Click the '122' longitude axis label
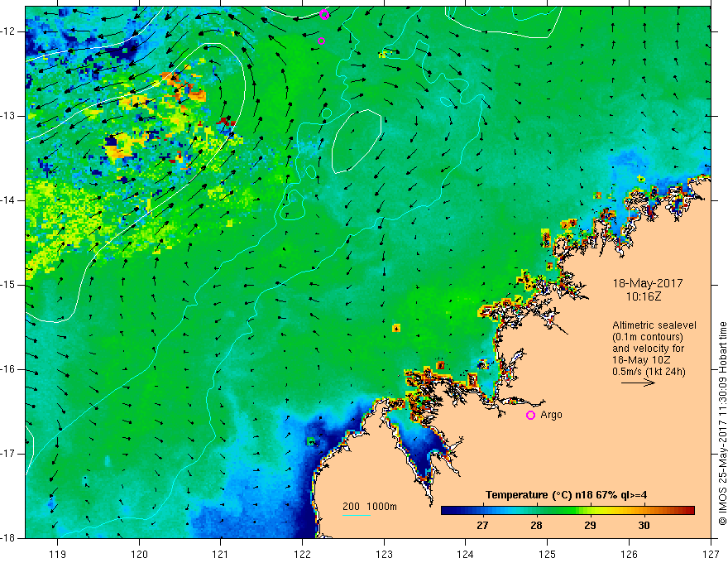This screenshot has height=563, width=728. (302, 554)
